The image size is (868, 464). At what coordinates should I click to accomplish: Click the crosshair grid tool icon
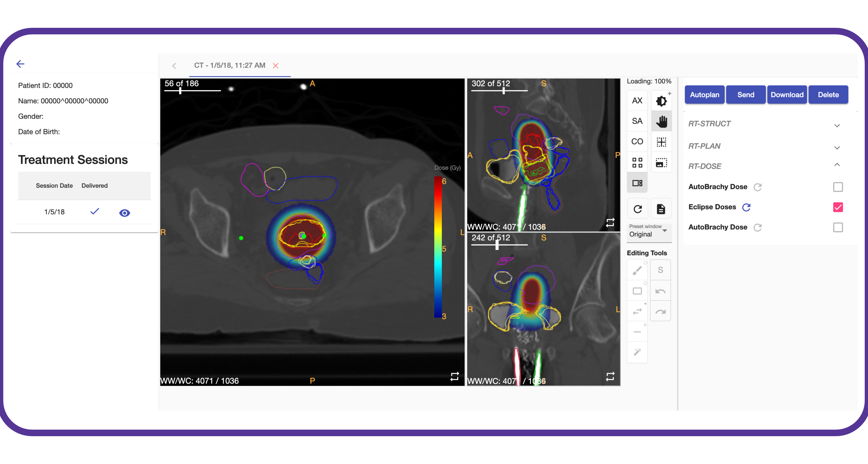click(x=661, y=142)
